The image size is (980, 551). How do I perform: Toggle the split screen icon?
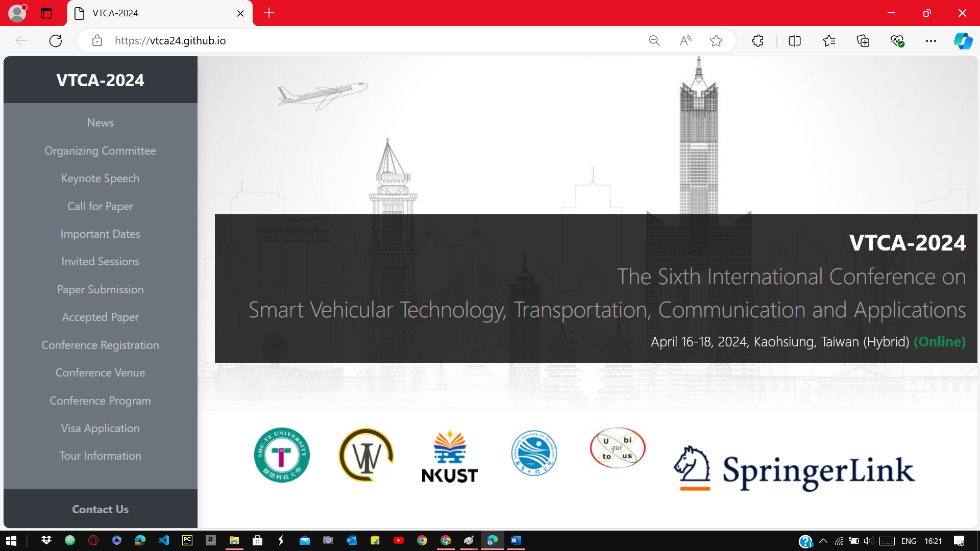(795, 41)
